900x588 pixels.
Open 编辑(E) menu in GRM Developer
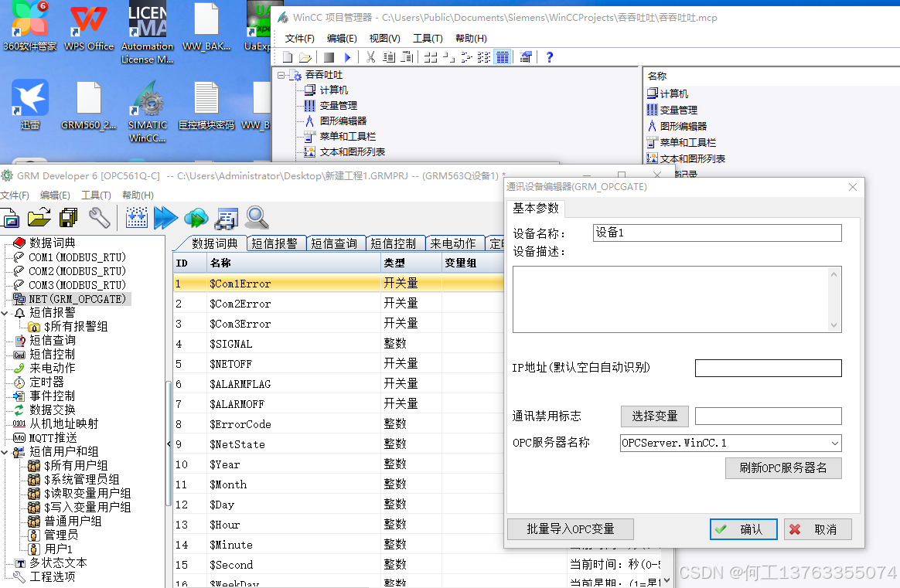(55, 195)
